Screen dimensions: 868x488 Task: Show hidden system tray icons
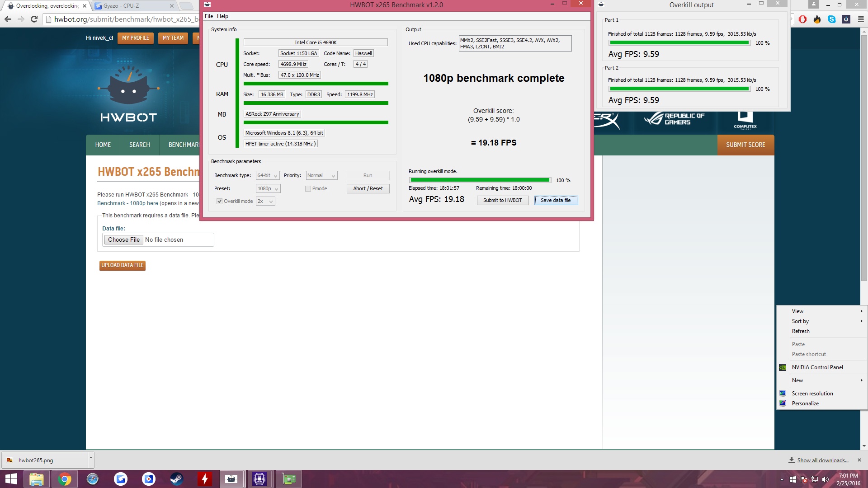pos(782,479)
